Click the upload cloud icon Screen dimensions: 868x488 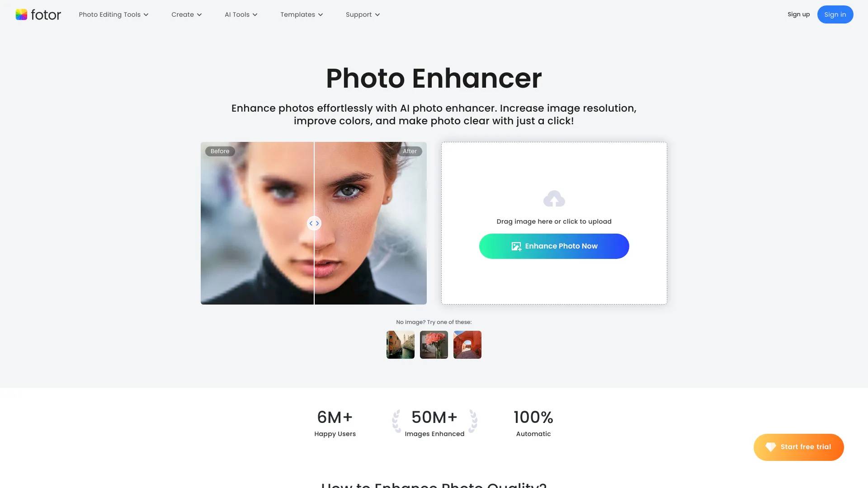pos(554,198)
